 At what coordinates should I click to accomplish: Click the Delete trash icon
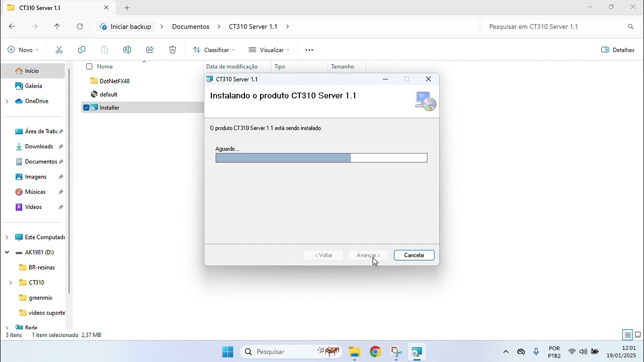click(173, 50)
